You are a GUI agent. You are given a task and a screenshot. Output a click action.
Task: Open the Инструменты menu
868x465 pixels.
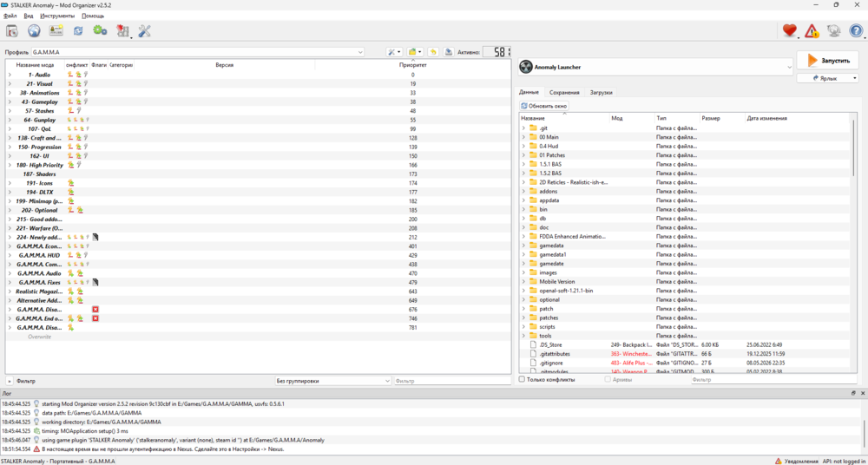(x=57, y=16)
